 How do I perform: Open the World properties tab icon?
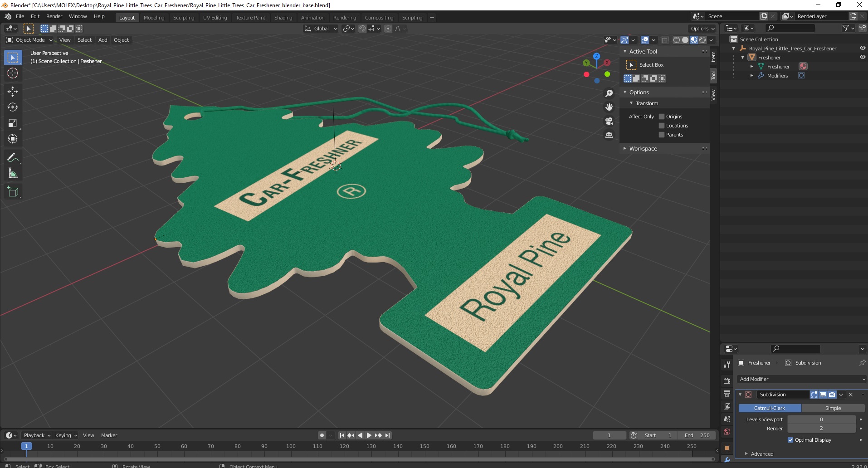727,432
